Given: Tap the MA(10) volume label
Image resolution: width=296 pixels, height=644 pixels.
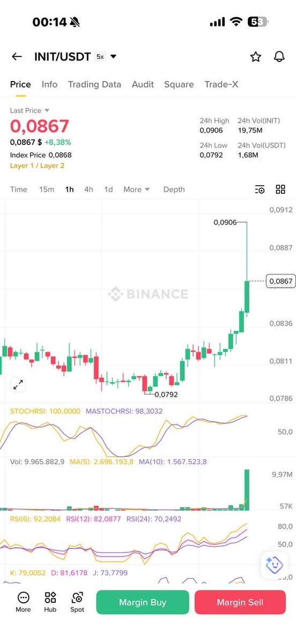Looking at the screenshot, I should (x=173, y=462).
